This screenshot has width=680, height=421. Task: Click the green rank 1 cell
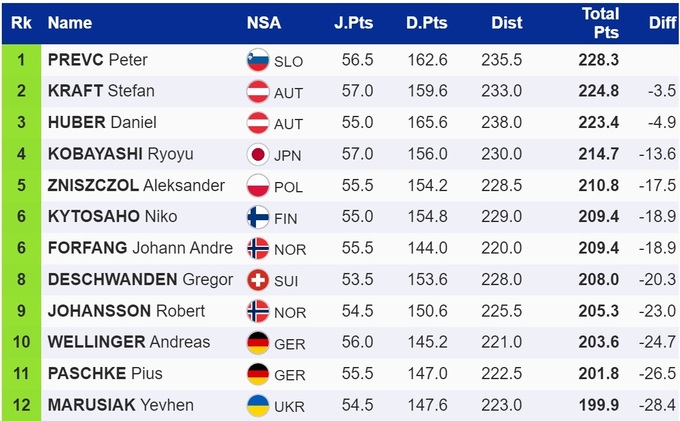click(21, 60)
